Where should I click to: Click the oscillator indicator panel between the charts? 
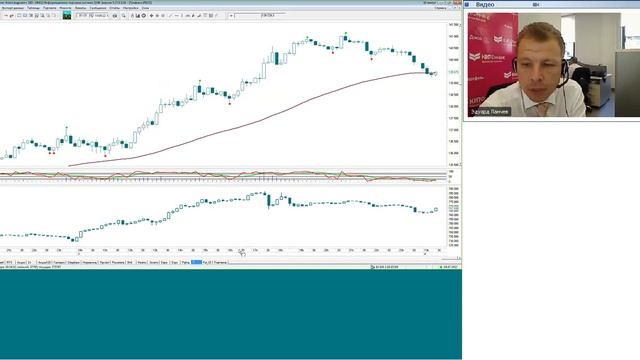pyautogui.click(x=223, y=176)
